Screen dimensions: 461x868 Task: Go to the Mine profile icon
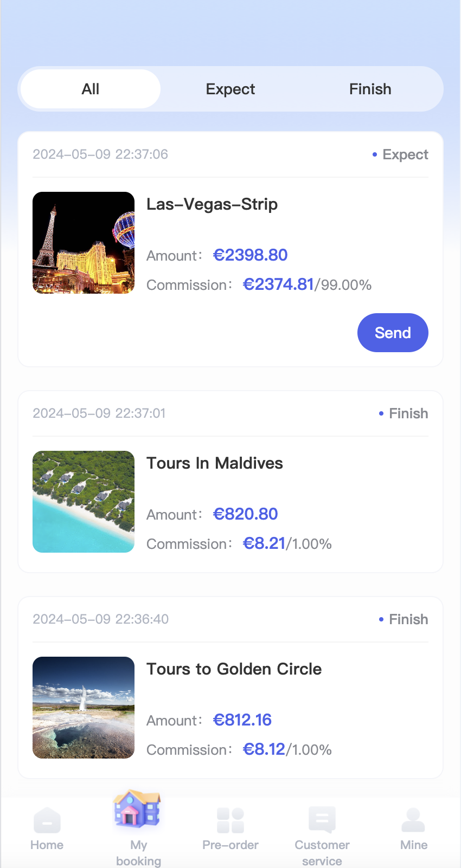pyautogui.click(x=413, y=820)
